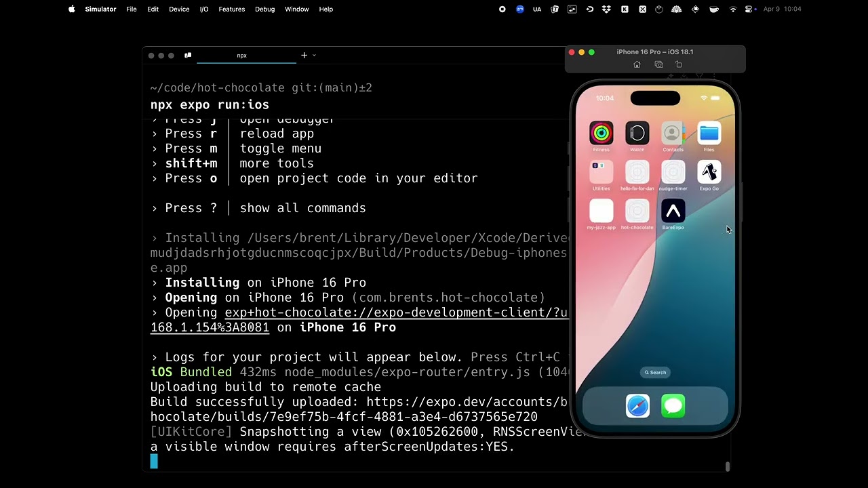Take a simulator screenshot with camera icon
The image size is (868, 488).
(658, 64)
